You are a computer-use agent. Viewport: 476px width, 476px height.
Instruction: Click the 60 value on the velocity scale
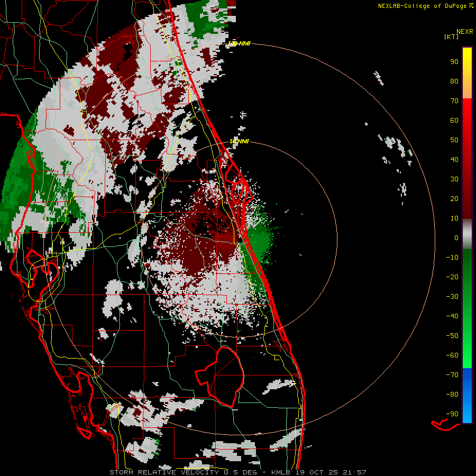click(x=454, y=121)
